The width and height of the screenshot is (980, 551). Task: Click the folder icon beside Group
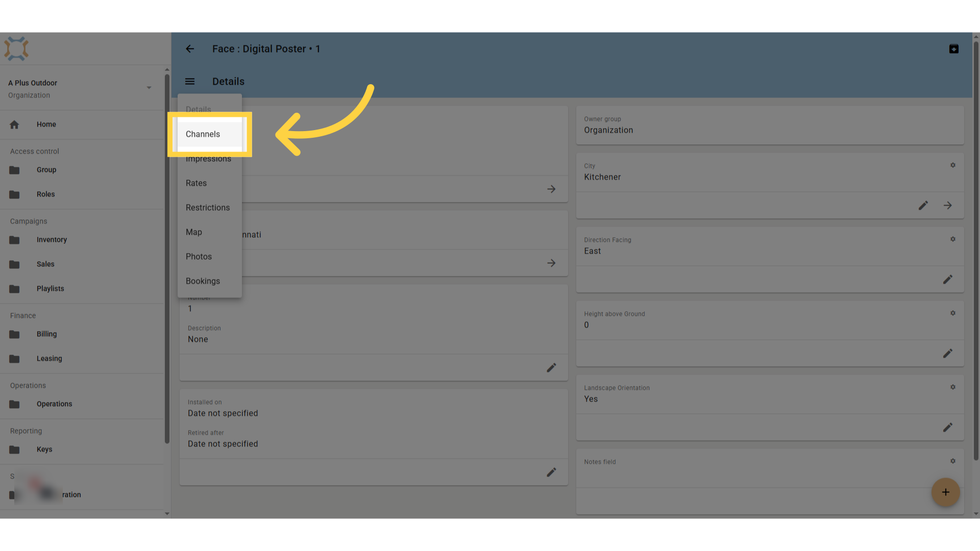click(14, 170)
